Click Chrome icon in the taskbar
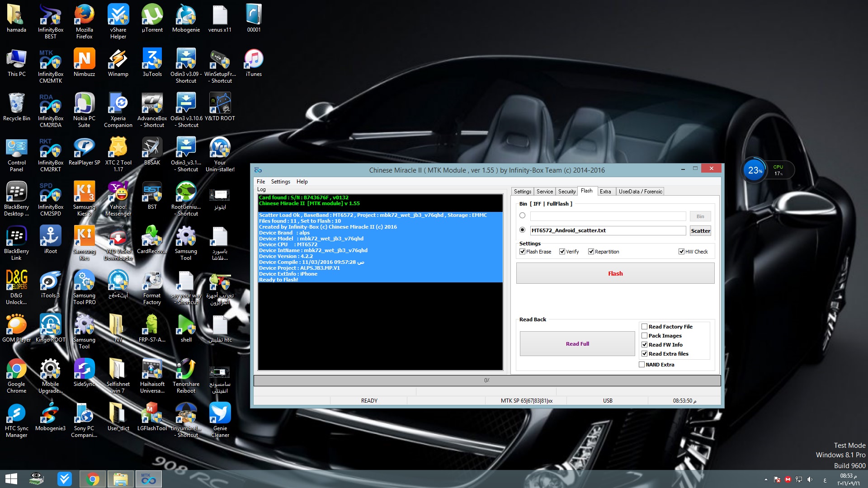The width and height of the screenshot is (868, 488). 92,479
